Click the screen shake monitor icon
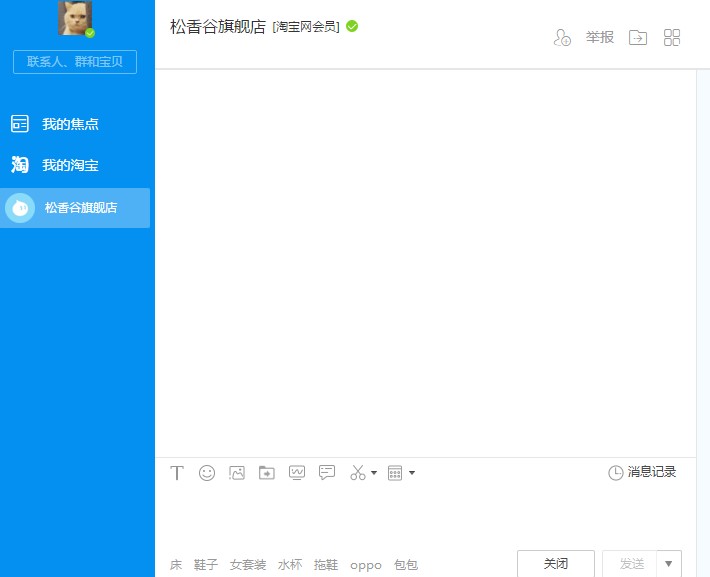Viewport: 710px width, 577px height. point(297,473)
